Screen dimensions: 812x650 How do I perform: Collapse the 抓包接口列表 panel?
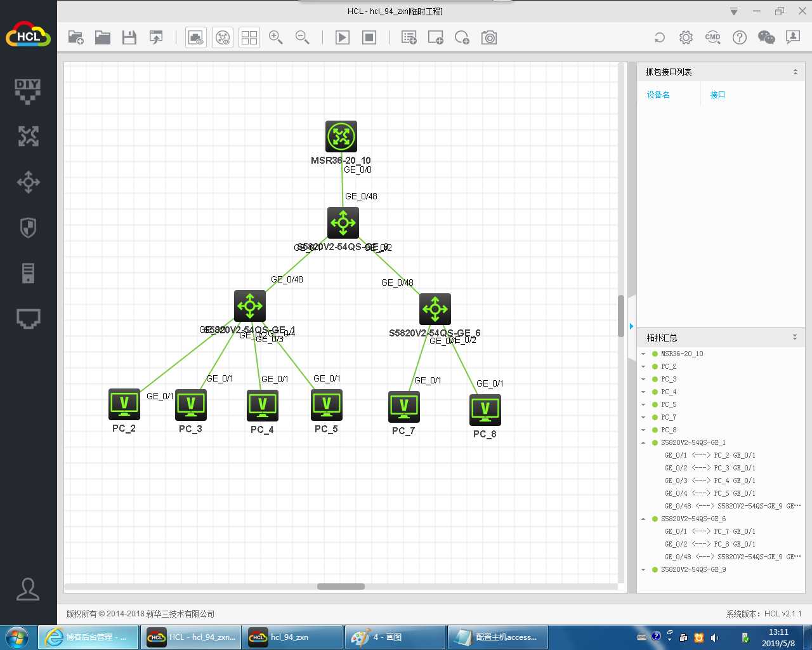pos(796,72)
